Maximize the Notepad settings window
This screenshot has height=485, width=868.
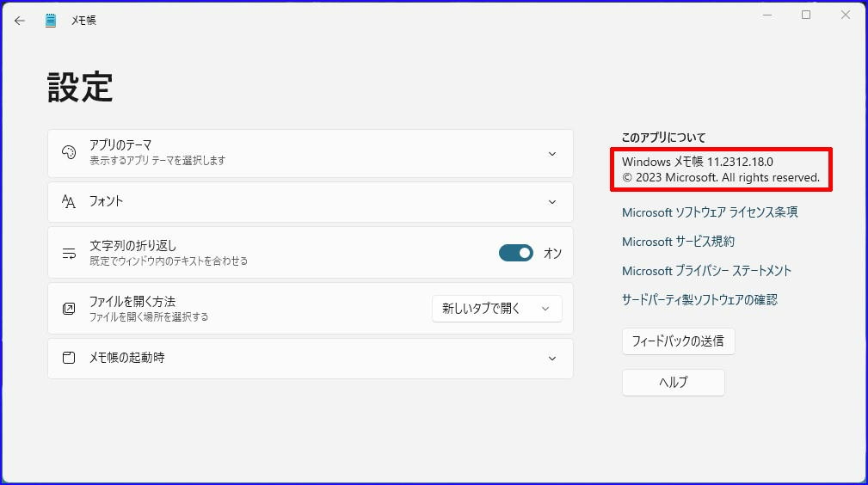(x=806, y=15)
